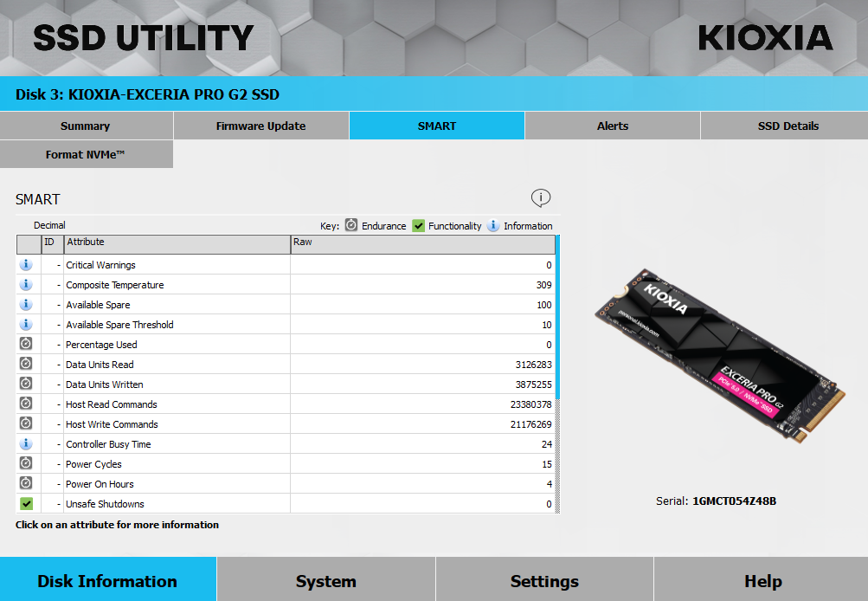Click the info icon beside Controller Busy Time
Image resolution: width=868 pixels, height=601 pixels.
pos(25,443)
